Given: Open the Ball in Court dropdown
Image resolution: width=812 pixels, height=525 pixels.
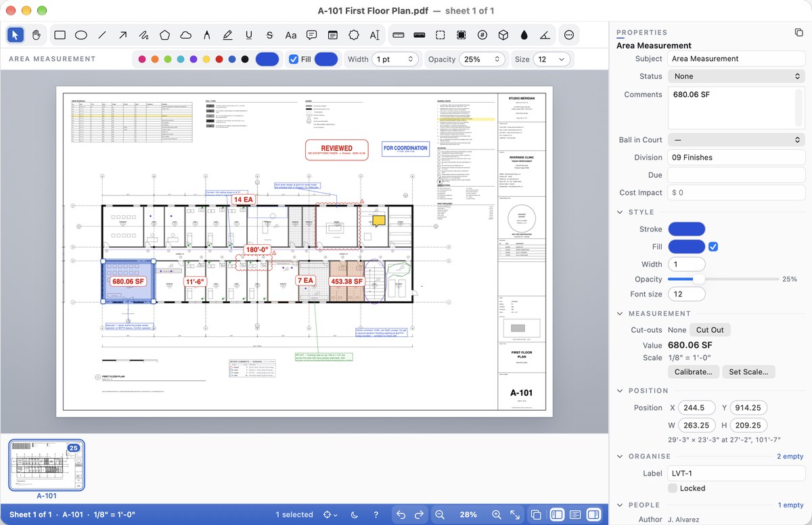Looking at the screenshot, I should point(736,140).
